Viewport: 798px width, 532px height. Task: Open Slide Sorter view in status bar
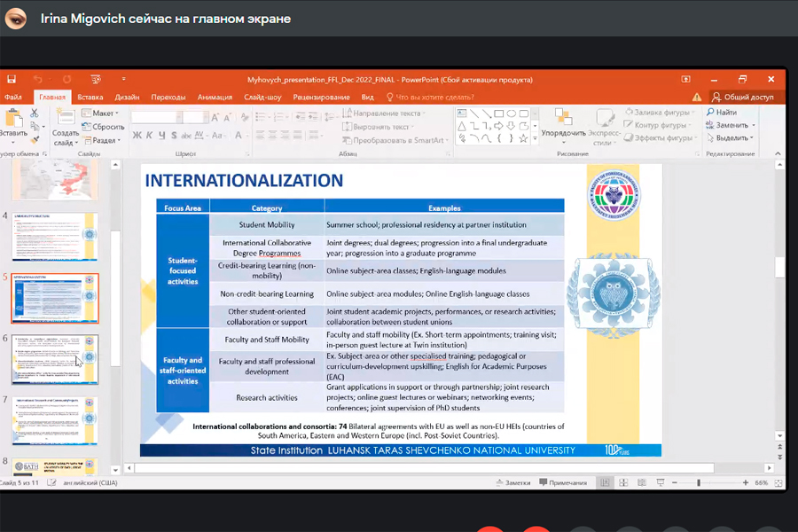[624, 482]
